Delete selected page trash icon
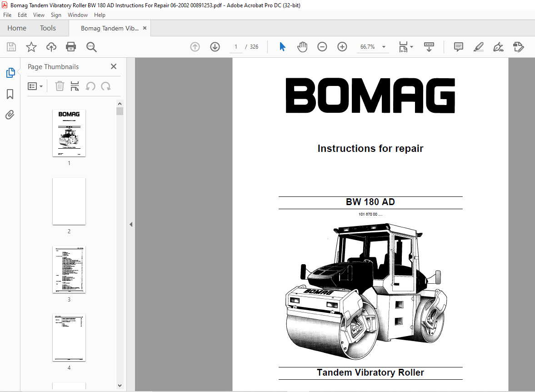 (60, 86)
